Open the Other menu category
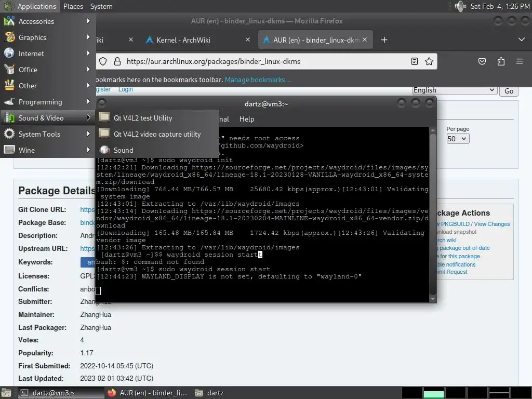This screenshot has width=532, height=399. [x=47, y=86]
